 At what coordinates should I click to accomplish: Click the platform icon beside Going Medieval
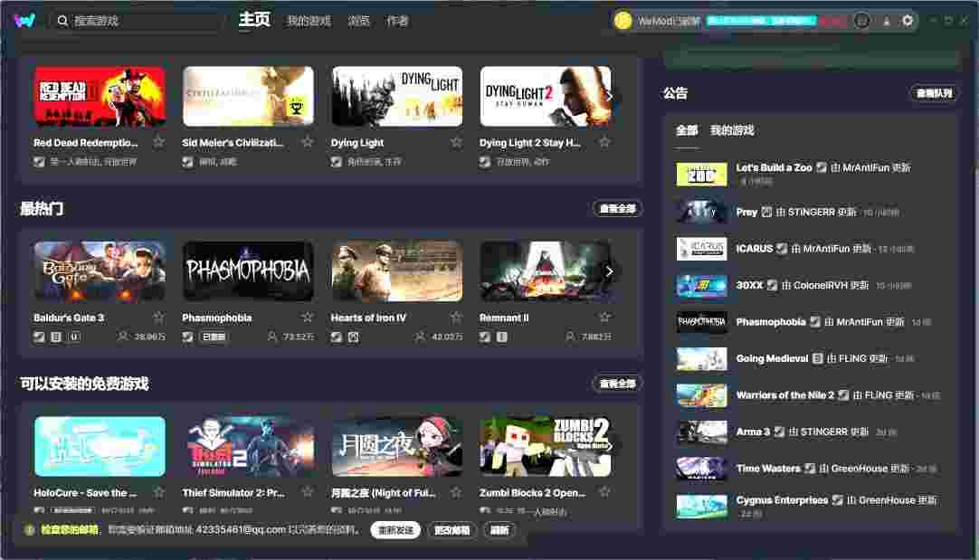pos(817,358)
